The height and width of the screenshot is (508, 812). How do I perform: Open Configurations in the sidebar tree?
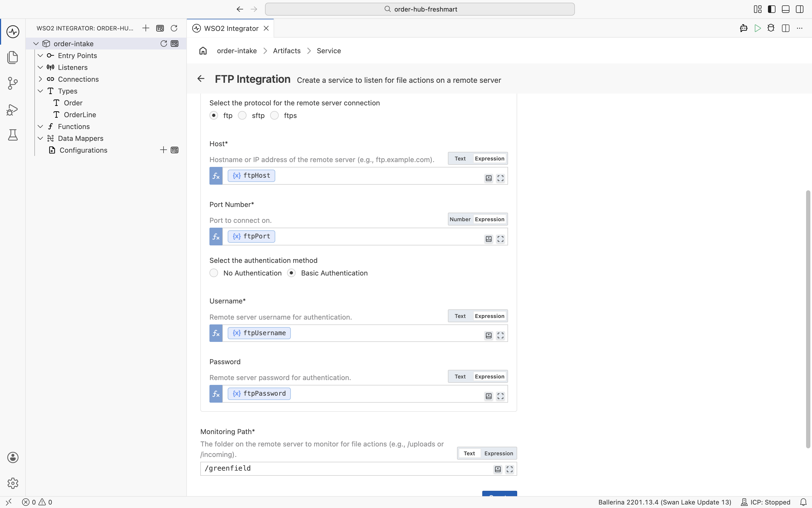(x=83, y=150)
